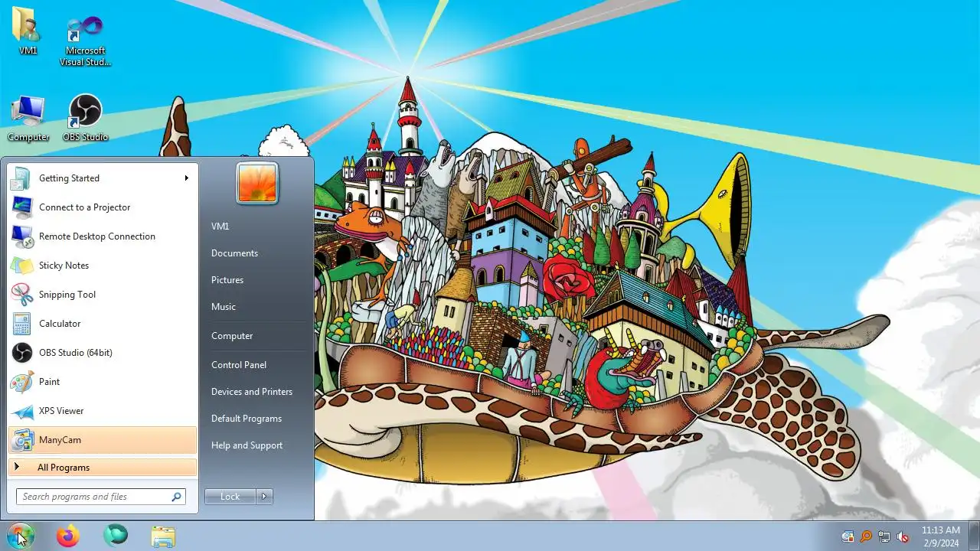The width and height of the screenshot is (980, 551).
Task: Select the Computer desktop icon
Action: click(28, 119)
